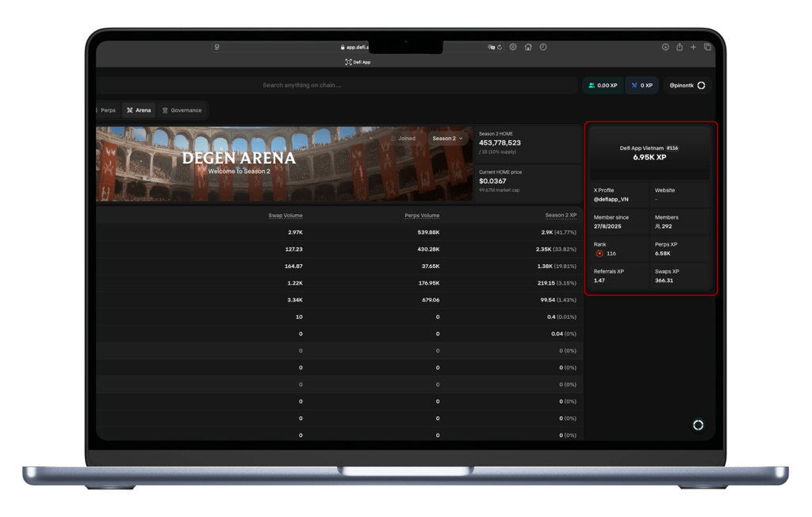Screen dimensions: 812x517
Task: Click the gear icon beside the address bar
Action: pos(513,47)
